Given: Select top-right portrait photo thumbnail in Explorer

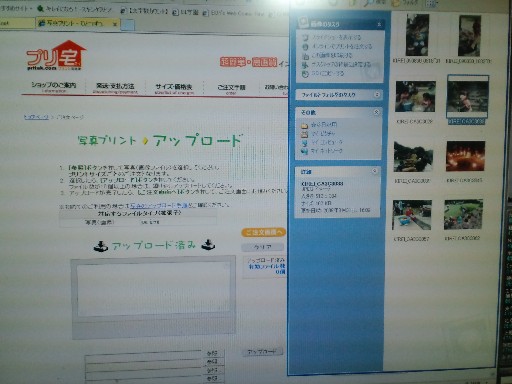Looking at the screenshot, I should click(469, 36).
